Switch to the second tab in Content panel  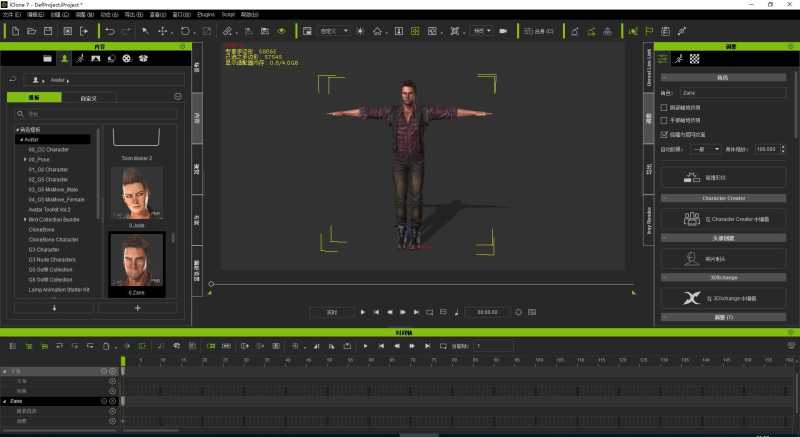pos(79,97)
